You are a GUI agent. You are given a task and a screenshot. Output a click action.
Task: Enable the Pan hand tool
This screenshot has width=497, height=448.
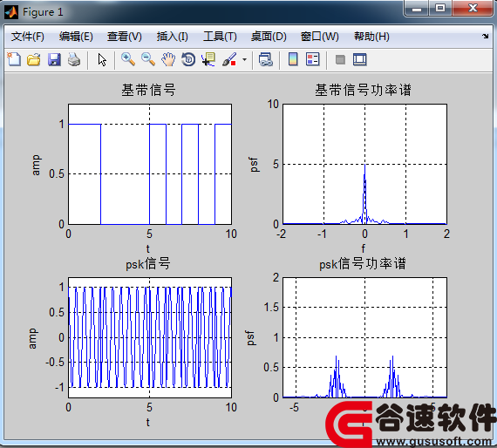point(168,59)
